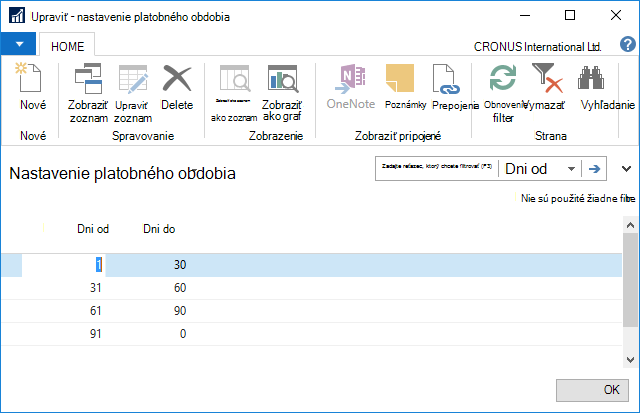
Task: Select the Upraviť zoznam edit list icon
Action: [133, 78]
